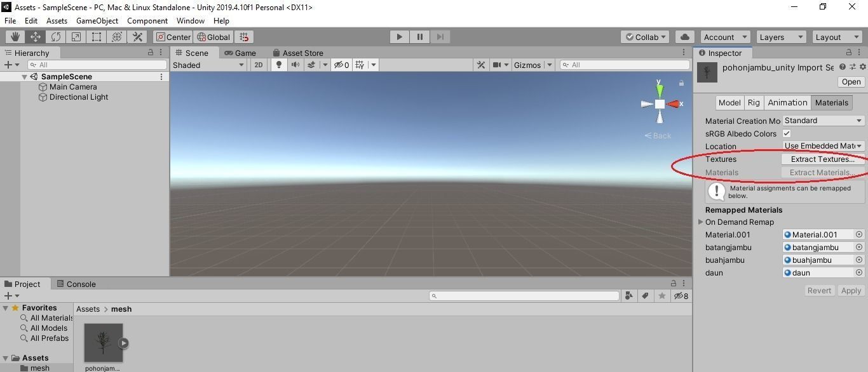Select the Move tool

pos(35,37)
